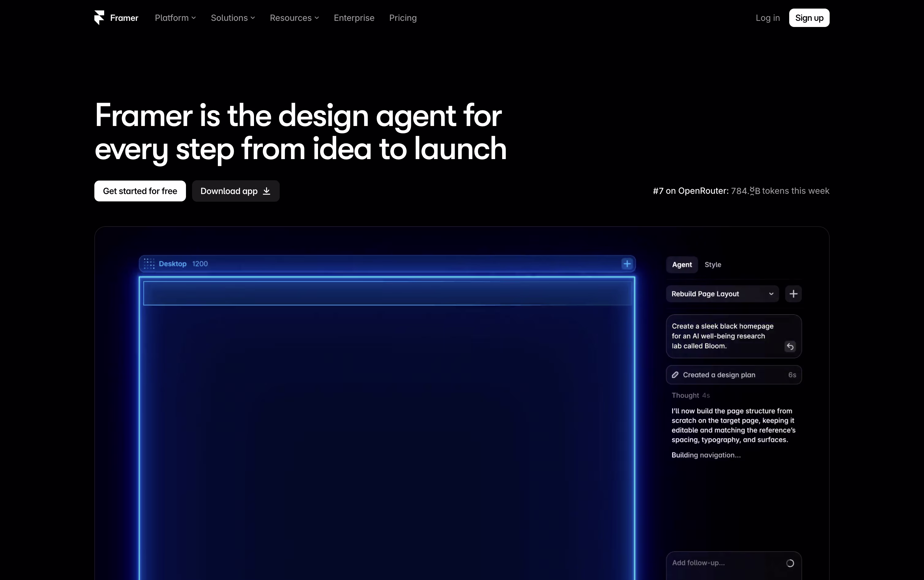
Task: Click the Desktop breakpoint label
Action: pyautogui.click(x=172, y=264)
